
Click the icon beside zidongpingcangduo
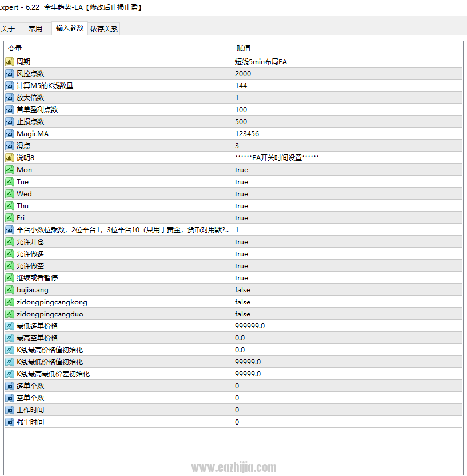[x=9, y=314]
